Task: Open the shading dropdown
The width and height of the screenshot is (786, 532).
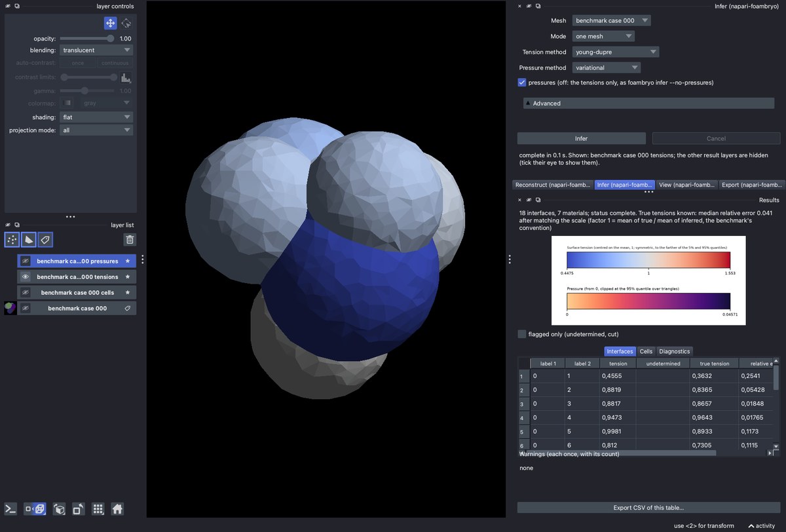Action: click(96, 117)
